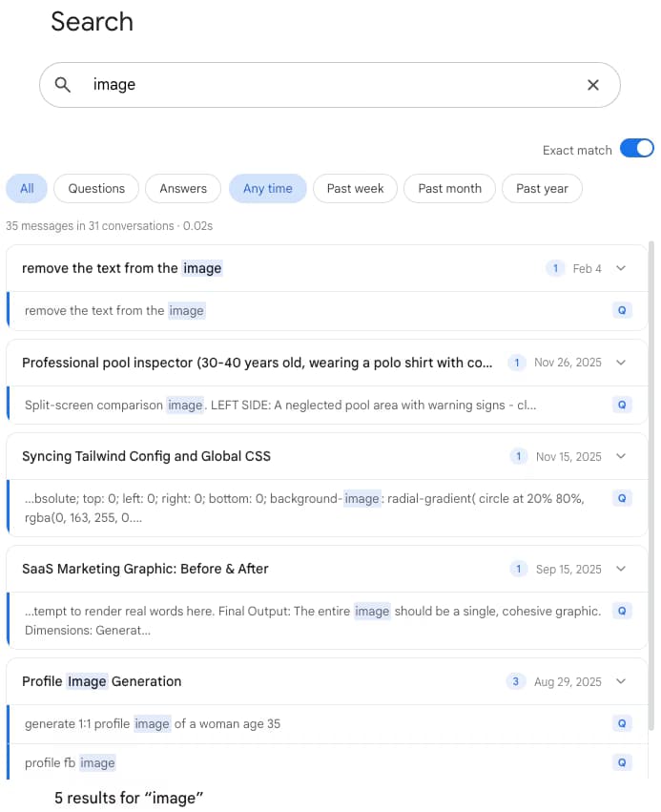This screenshot has width=661, height=812.
Task: Click the magnifying glass search icon
Action: [x=62, y=85]
